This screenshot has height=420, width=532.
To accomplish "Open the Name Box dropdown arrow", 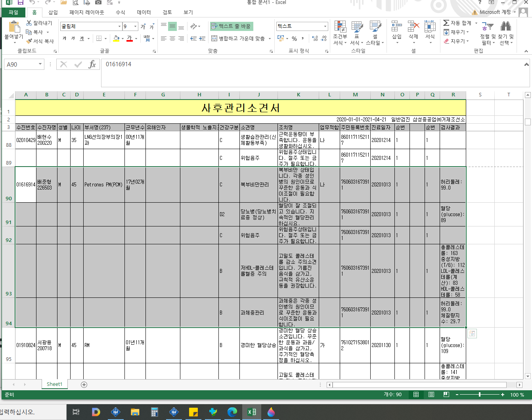I will point(40,64).
